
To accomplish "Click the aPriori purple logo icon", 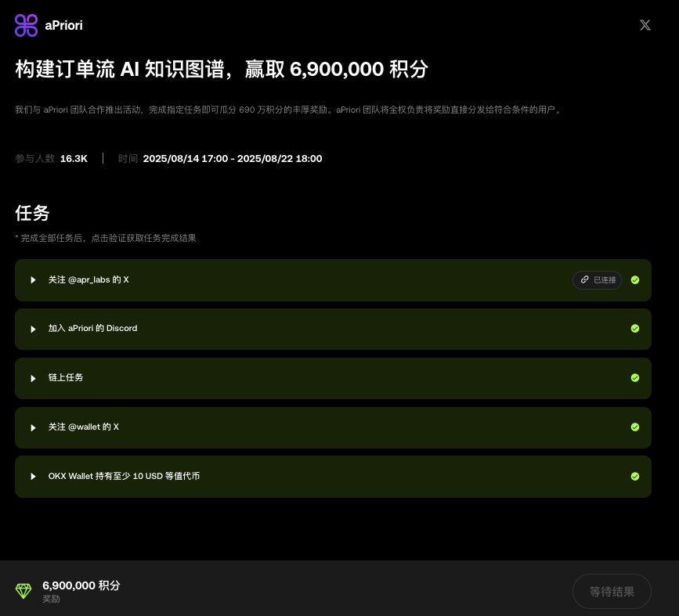I will (27, 25).
